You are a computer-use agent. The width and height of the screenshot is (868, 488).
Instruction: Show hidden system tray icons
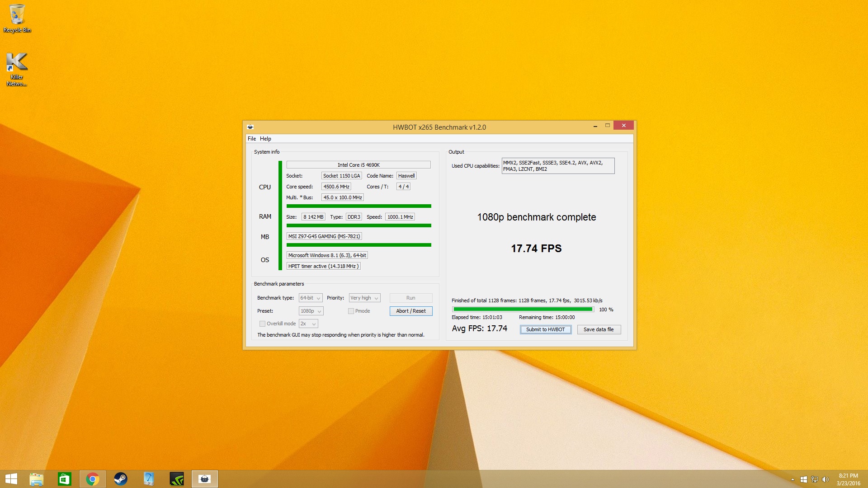click(793, 479)
